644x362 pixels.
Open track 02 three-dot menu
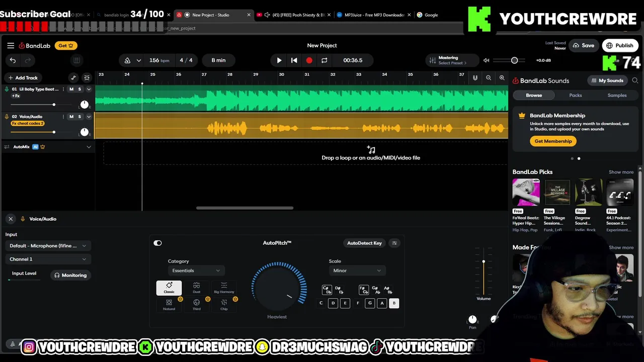[63, 116]
